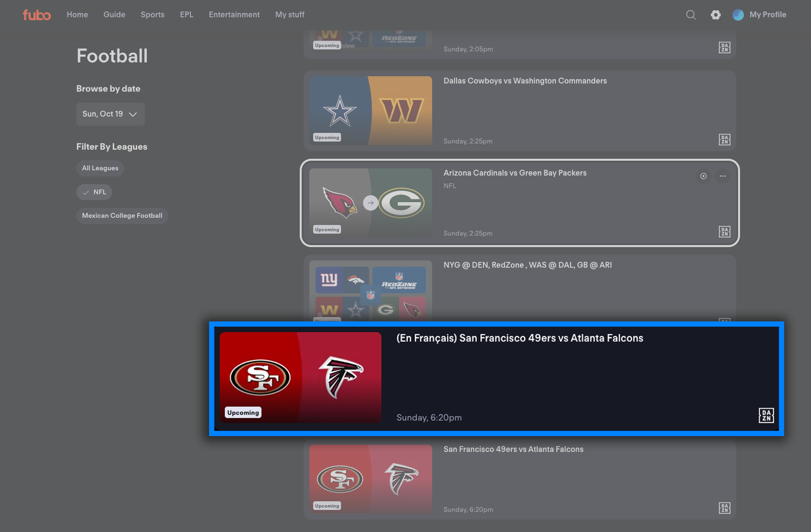Click the Football page heading

click(112, 56)
